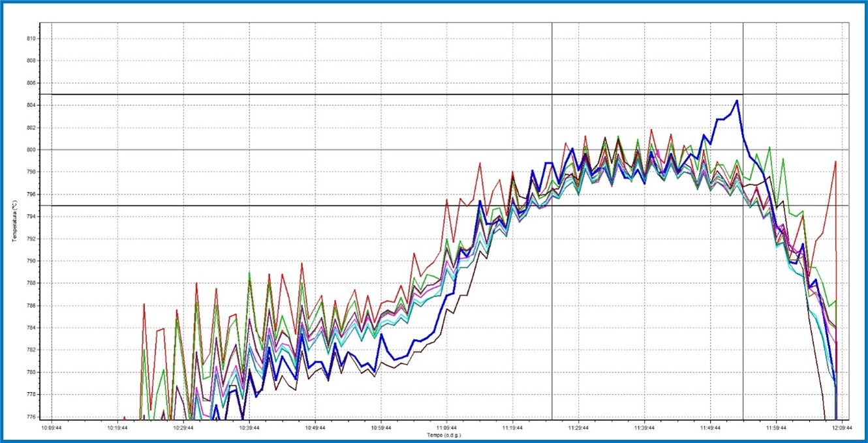Select the 11:29:44 time axis label
Image resolution: width=868 pixels, height=443 pixels.
tap(578, 429)
